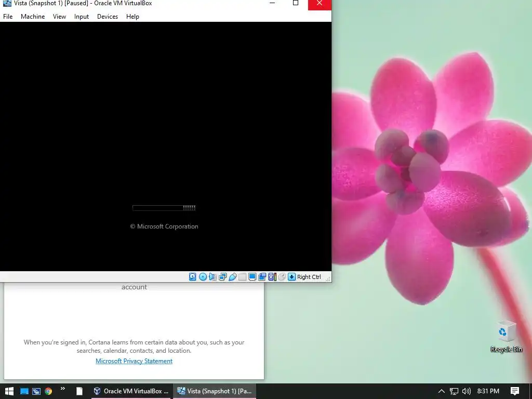Open the audio status indicator
Viewport: 532px width, 399px height.
pos(212,277)
